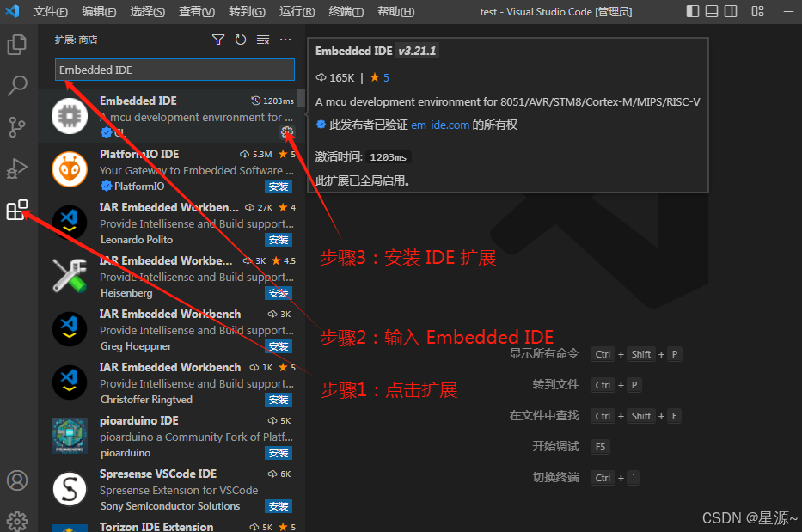This screenshot has height=532, width=802.
Task: Install IAR Embedded Workbench by Leonardo Polito
Action: (279, 240)
